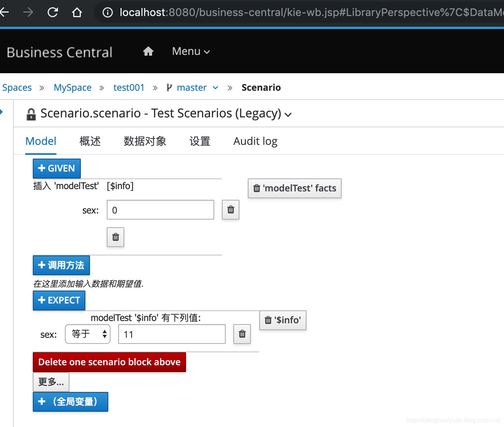Viewport: 504px width, 427px height.
Task: Click the site info icon in address bar
Action: (108, 13)
